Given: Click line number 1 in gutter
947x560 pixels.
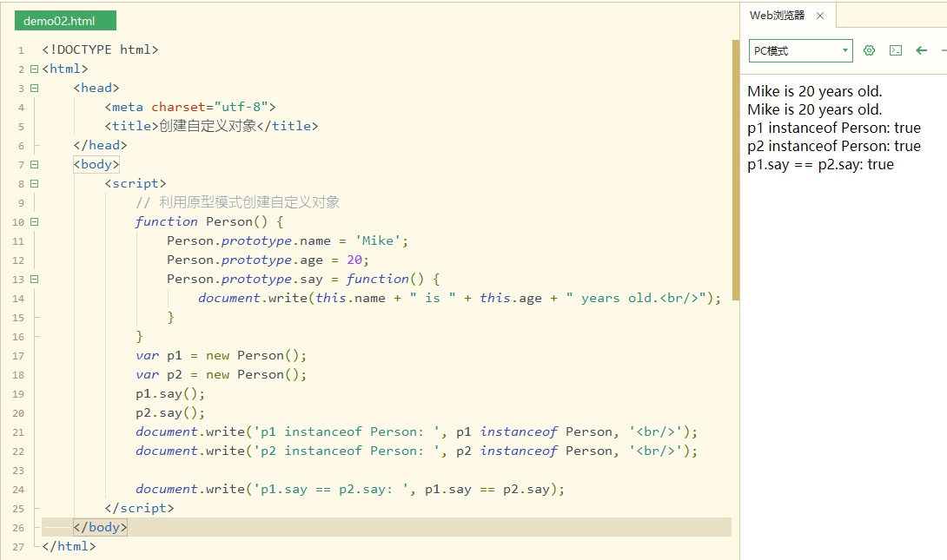Looking at the screenshot, I should (21, 50).
